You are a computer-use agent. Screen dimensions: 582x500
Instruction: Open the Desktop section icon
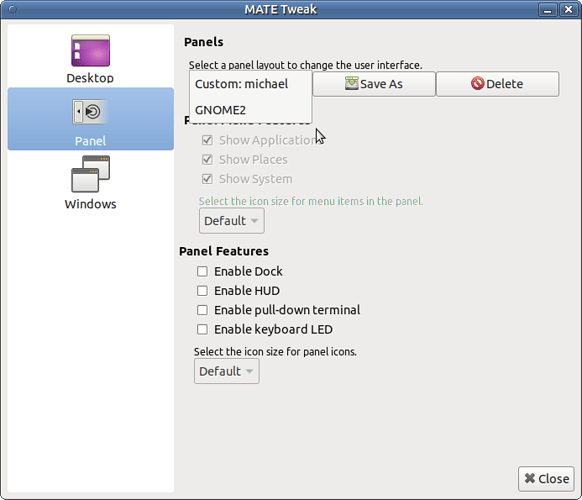click(90, 51)
